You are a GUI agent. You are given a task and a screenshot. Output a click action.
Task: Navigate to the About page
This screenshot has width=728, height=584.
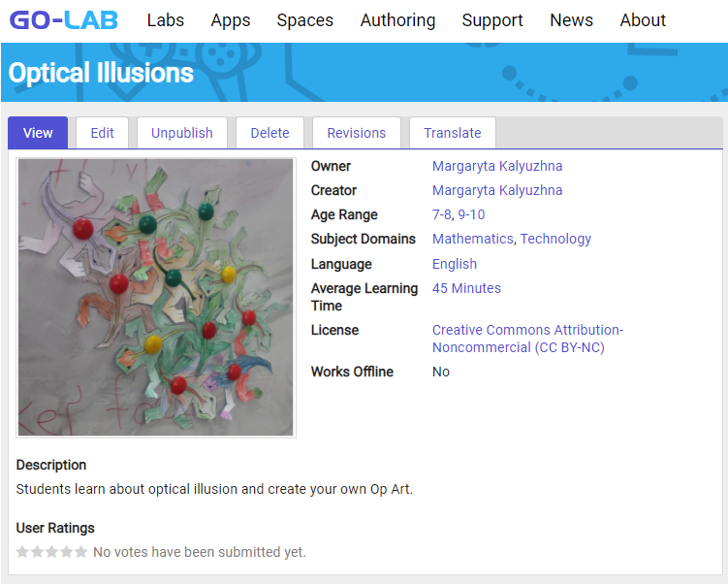[x=643, y=20]
